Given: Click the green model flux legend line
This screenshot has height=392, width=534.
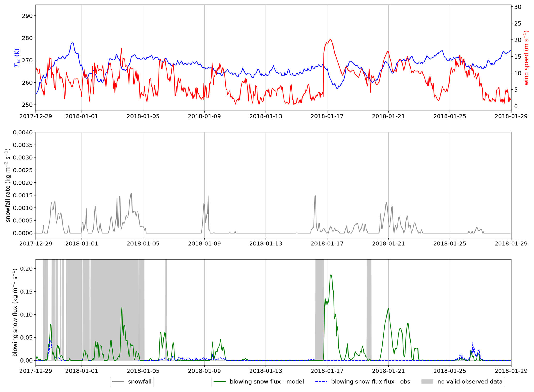Looking at the screenshot, I should 219,382.
